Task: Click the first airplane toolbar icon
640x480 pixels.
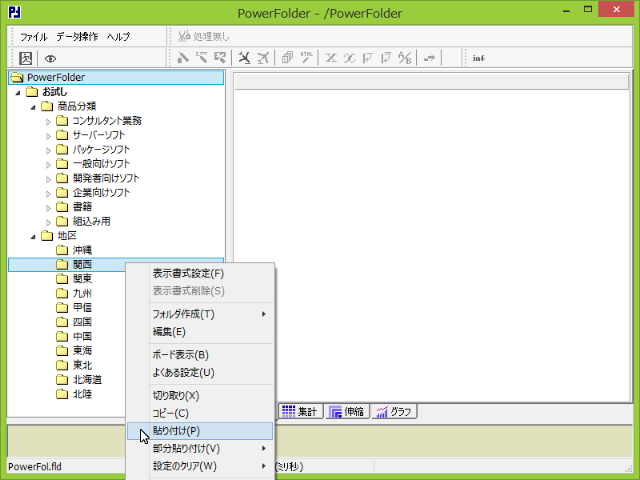Action: (244, 58)
